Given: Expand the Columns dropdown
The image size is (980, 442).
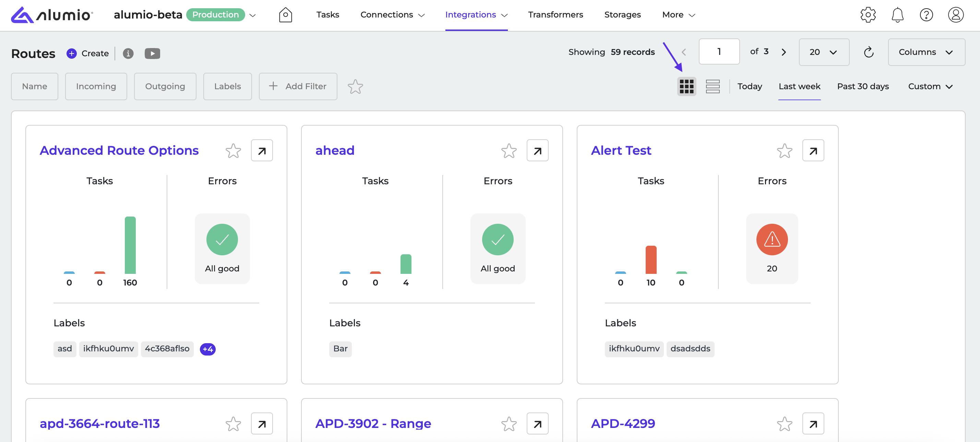Looking at the screenshot, I should tap(926, 52).
